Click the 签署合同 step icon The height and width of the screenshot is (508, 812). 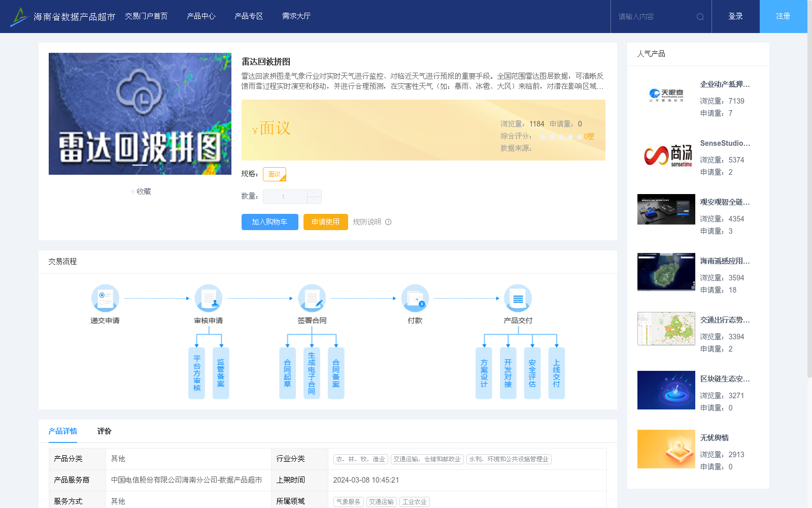[312, 298]
